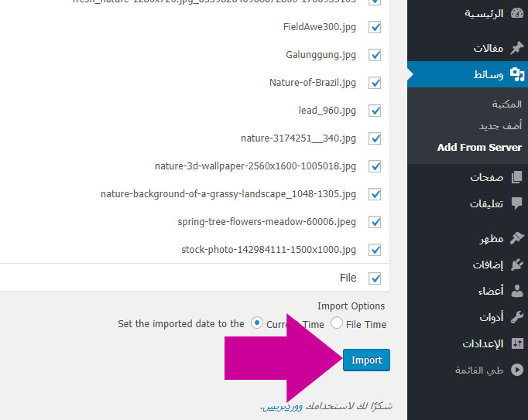Click the pages icon beside صفحات

click(517, 177)
